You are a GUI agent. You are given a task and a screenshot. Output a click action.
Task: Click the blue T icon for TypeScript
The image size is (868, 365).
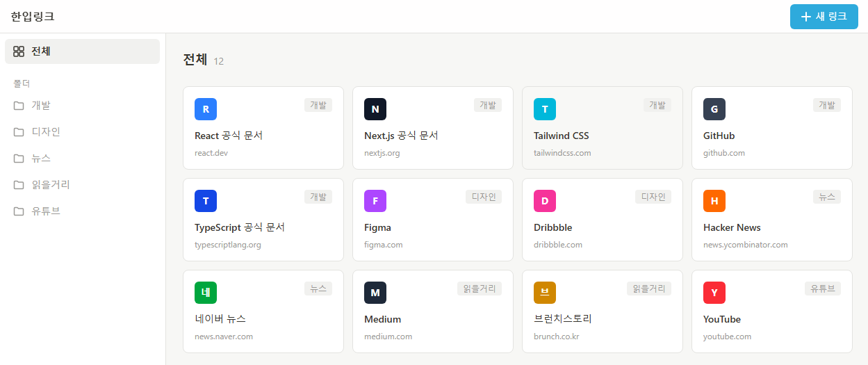click(206, 201)
